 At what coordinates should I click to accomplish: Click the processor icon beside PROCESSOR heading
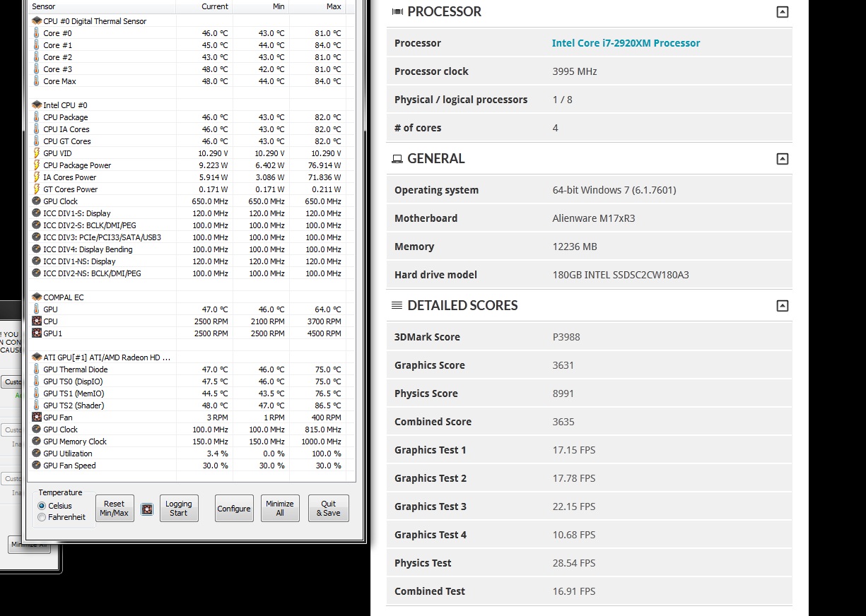tap(397, 12)
